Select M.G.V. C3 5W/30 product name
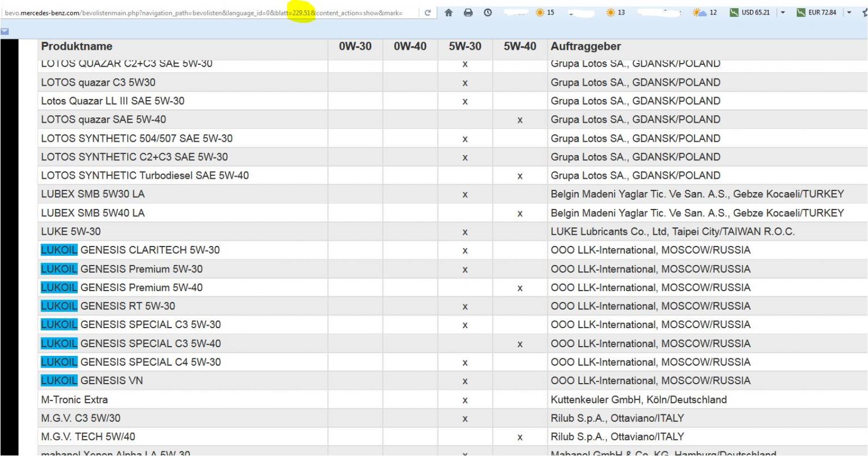The width and height of the screenshot is (868, 456). [x=81, y=418]
